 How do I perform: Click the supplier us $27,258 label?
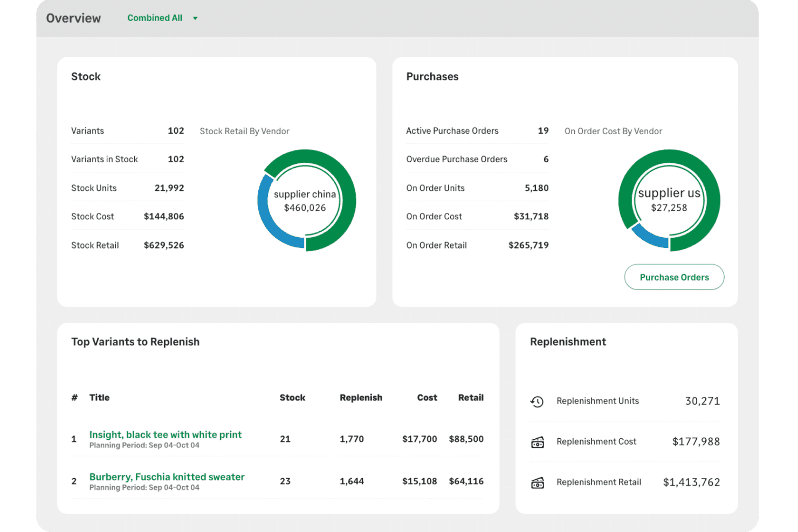click(x=669, y=199)
